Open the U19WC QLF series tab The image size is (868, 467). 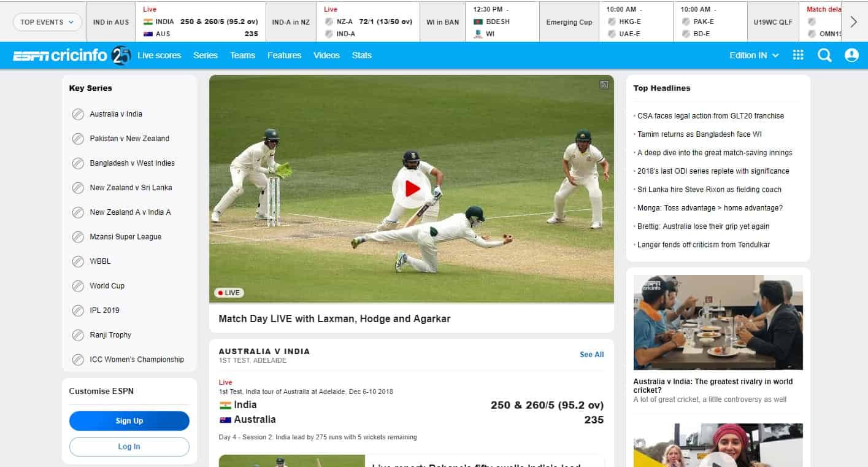773,22
